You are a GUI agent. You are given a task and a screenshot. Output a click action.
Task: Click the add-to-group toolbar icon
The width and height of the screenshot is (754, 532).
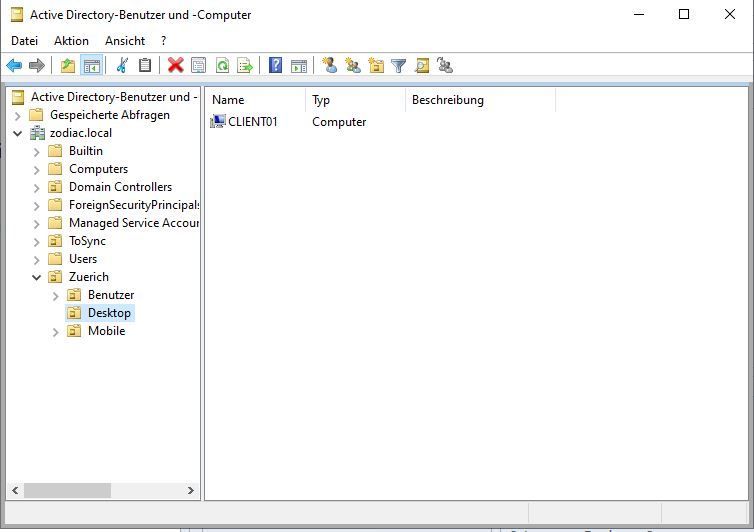point(445,65)
